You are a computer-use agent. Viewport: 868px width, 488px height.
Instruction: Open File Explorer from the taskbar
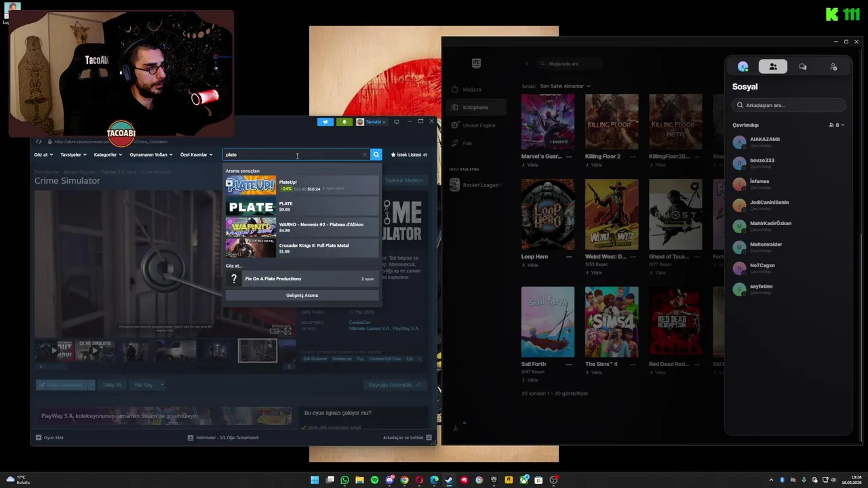(x=359, y=480)
